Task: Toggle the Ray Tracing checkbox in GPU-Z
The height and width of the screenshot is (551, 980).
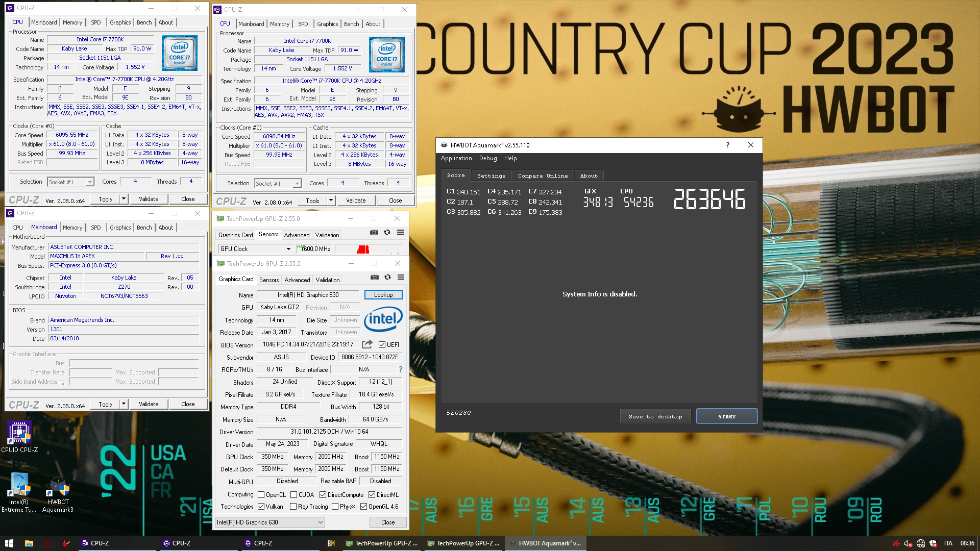Action: pos(293,506)
